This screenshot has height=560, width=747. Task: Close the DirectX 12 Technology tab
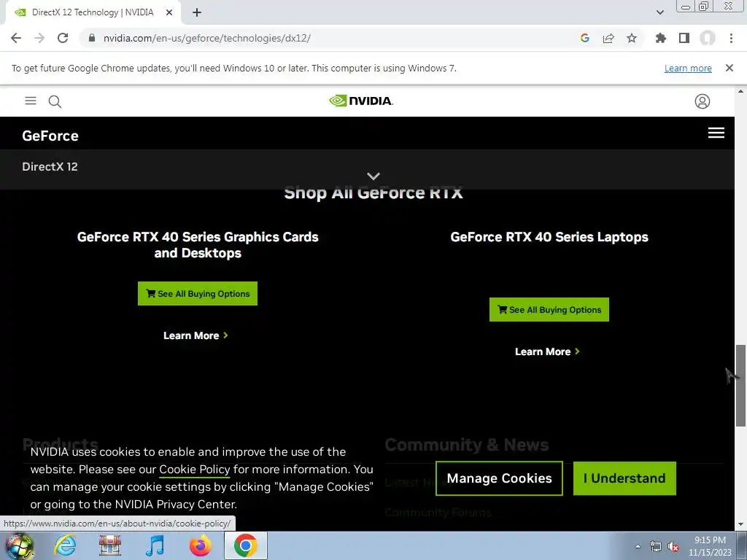pos(169,13)
